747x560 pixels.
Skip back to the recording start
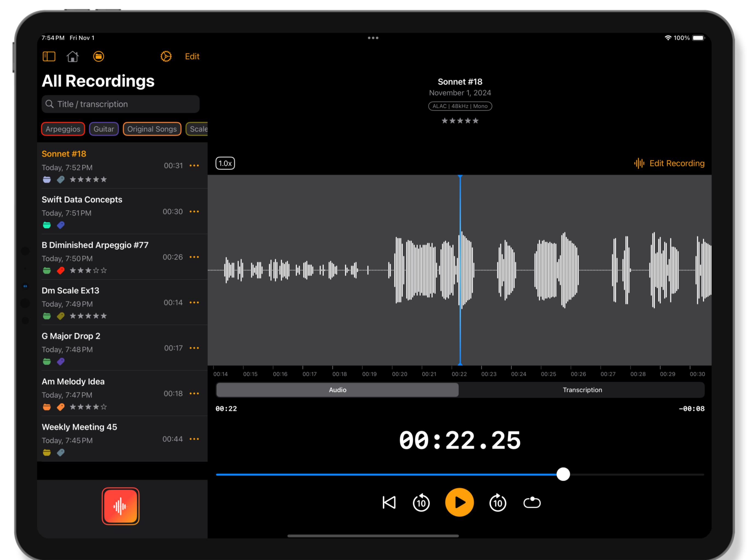(x=389, y=502)
